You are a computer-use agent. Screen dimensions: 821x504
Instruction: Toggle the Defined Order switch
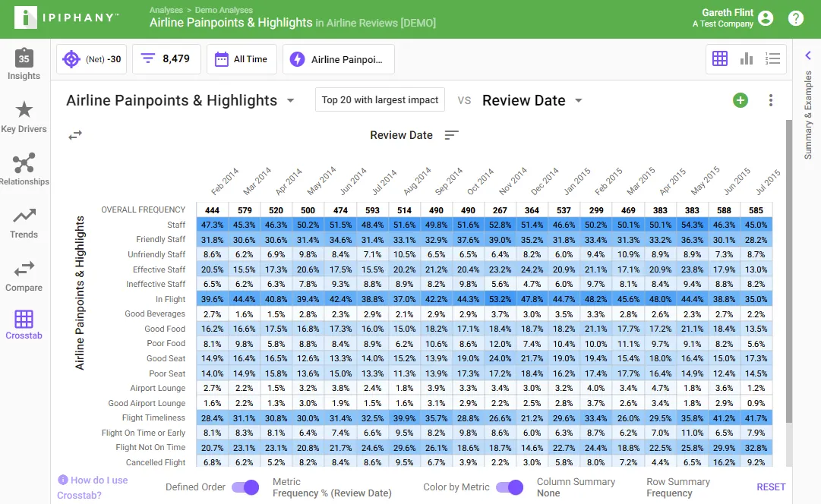(245, 487)
